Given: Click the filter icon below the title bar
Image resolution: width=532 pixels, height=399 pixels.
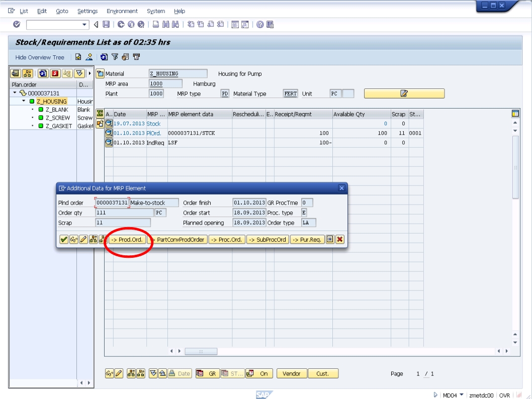Looking at the screenshot, I should [115, 57].
